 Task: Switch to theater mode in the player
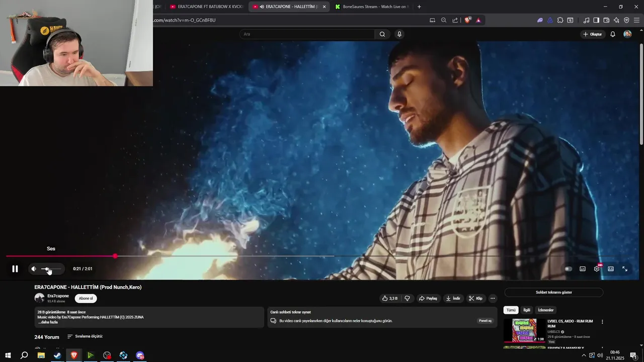click(x=611, y=269)
